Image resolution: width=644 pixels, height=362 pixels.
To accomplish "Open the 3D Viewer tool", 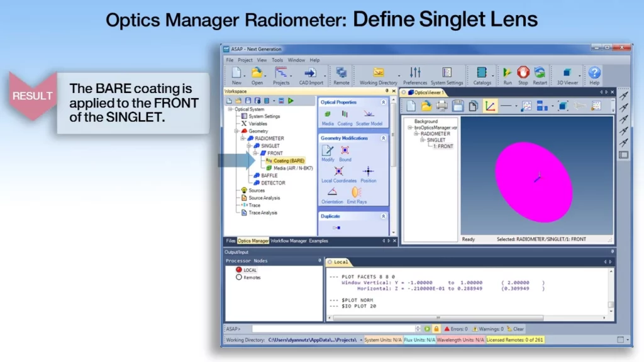I will [567, 74].
